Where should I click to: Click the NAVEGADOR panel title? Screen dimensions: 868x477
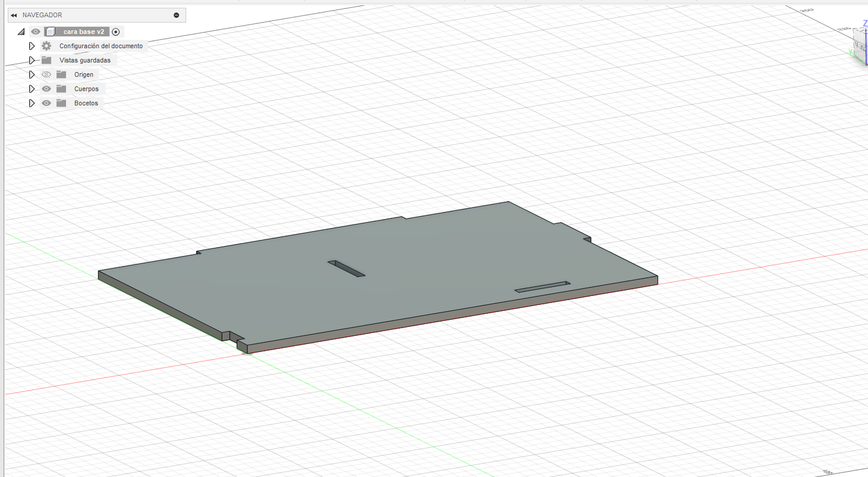tap(42, 15)
